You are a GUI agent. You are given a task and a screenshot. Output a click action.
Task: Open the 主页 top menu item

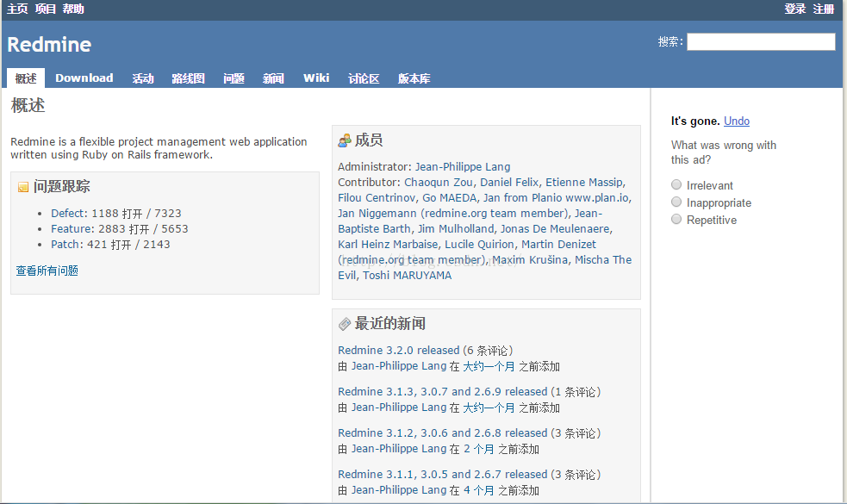pyautogui.click(x=17, y=9)
